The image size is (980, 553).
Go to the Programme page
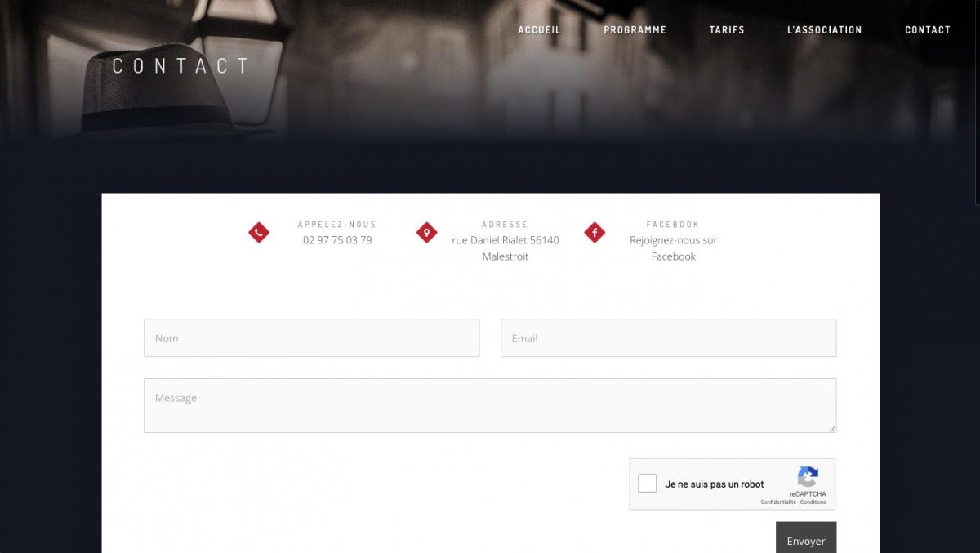pyautogui.click(x=635, y=29)
